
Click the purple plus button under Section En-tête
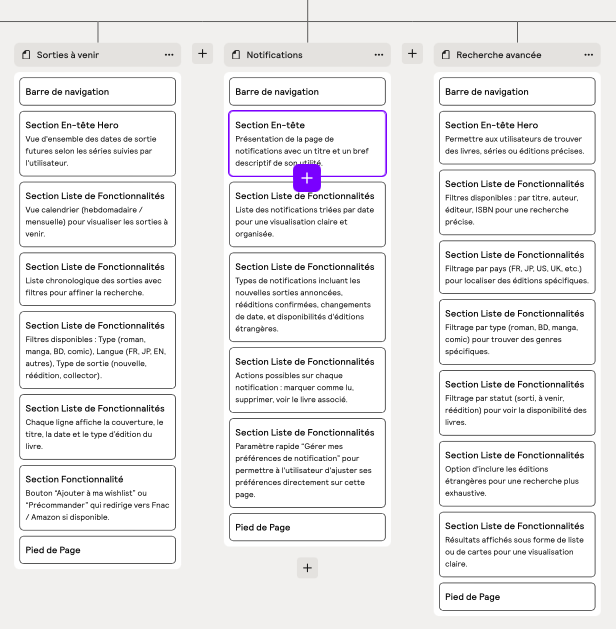(307, 178)
